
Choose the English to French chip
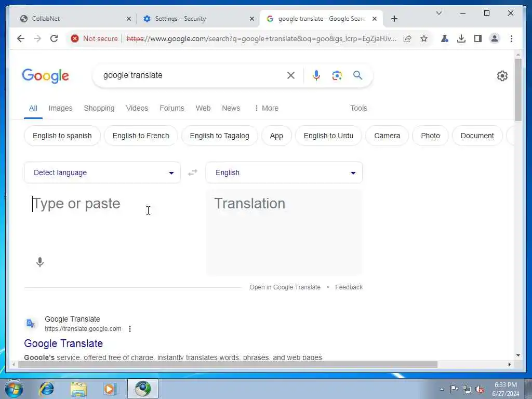click(x=141, y=136)
